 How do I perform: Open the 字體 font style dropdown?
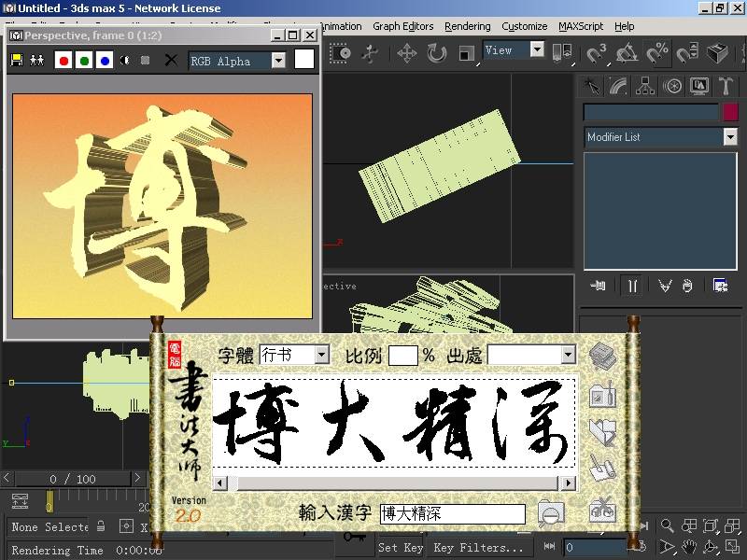pyautogui.click(x=322, y=355)
